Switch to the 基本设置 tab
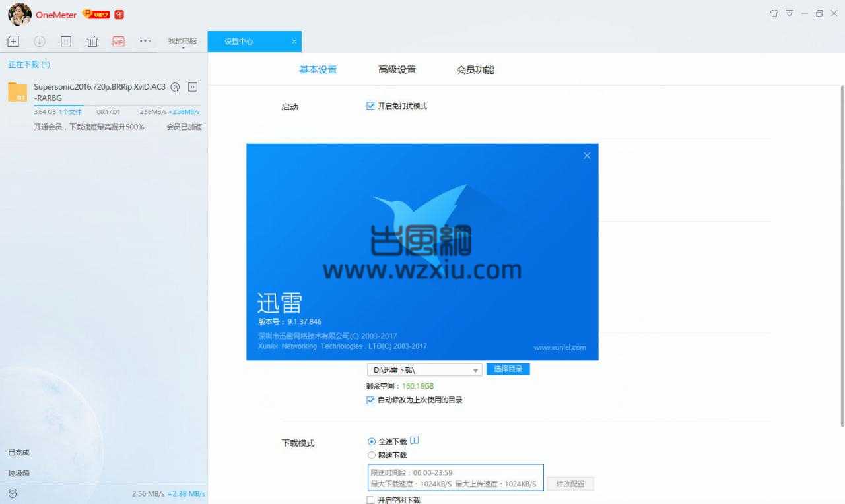845x504 pixels. tap(318, 69)
